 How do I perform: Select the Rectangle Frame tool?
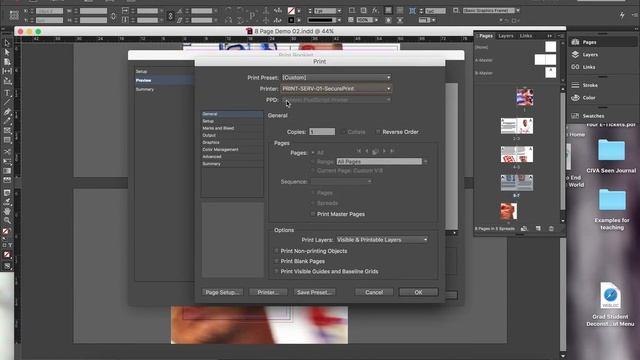coord(7,131)
